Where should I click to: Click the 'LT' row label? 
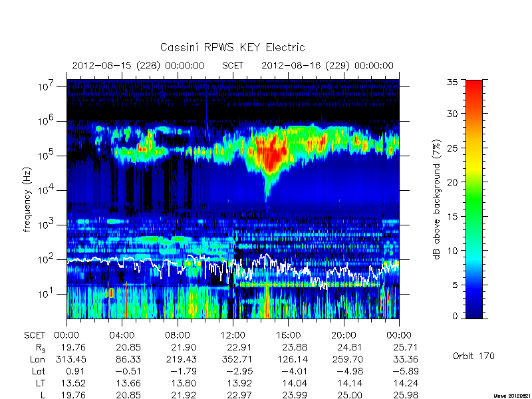[x=41, y=384]
